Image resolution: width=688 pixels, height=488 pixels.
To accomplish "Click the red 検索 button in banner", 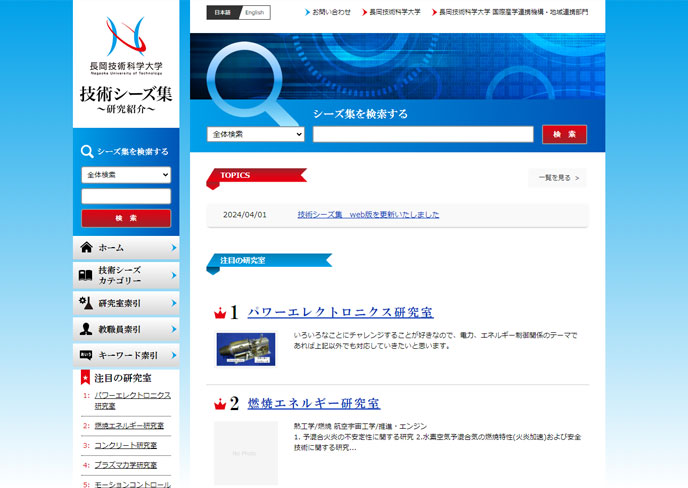I will [564, 134].
